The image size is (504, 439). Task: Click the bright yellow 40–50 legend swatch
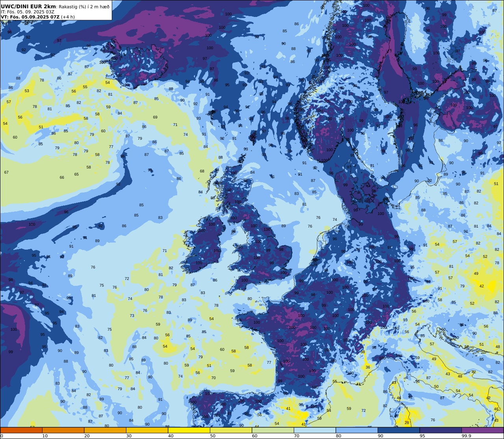(189, 430)
